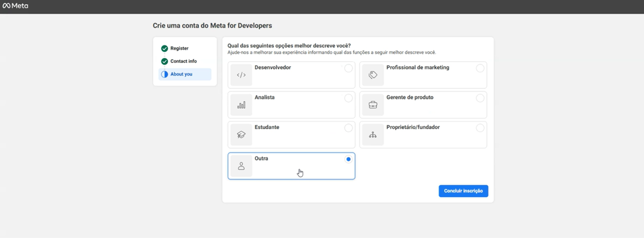Click the Profissional de marketing label text
This screenshot has height=238, width=644.
pos(418,67)
